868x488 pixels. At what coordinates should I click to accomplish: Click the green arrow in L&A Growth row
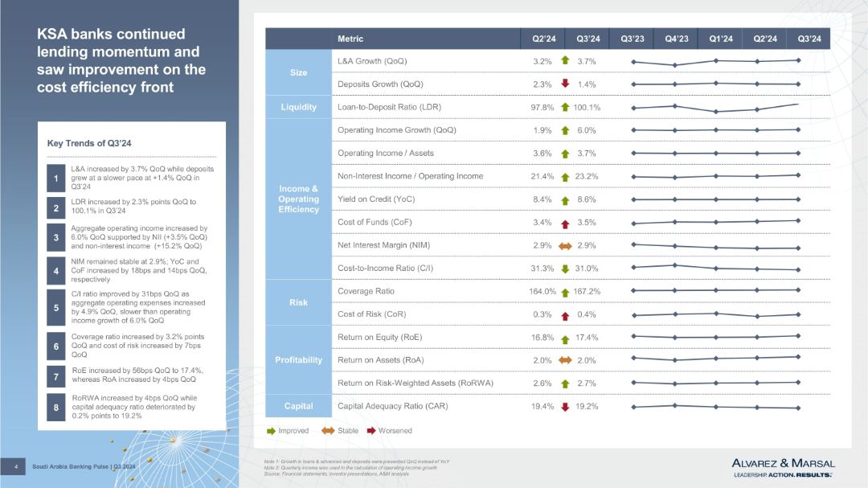pyautogui.click(x=565, y=60)
